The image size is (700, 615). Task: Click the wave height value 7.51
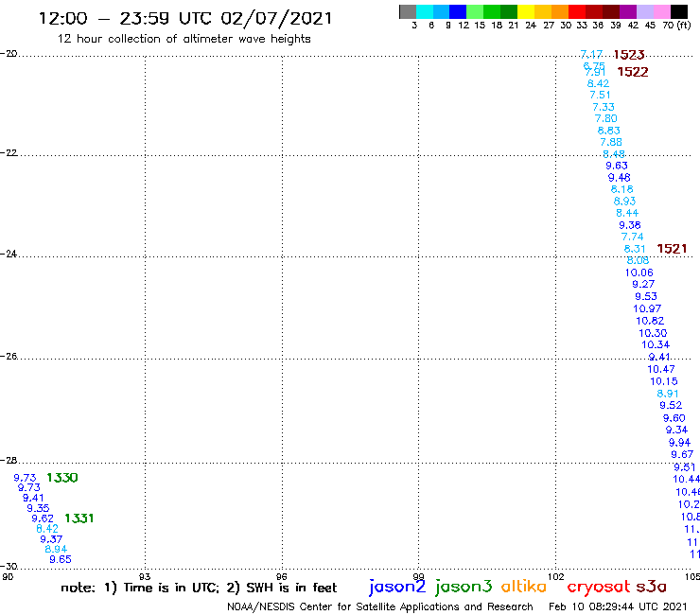(x=600, y=96)
